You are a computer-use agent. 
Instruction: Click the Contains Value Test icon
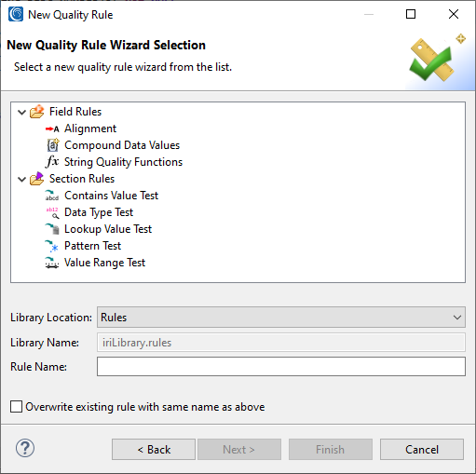(52, 196)
